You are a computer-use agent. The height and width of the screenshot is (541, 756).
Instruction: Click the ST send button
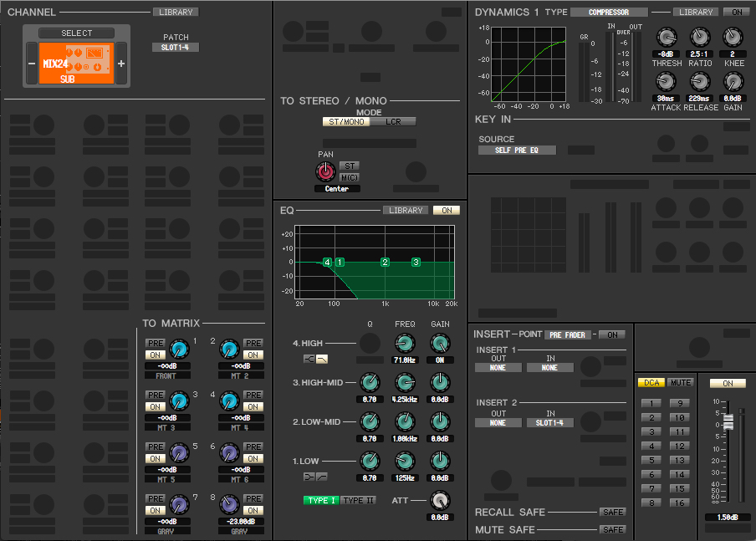(350, 166)
